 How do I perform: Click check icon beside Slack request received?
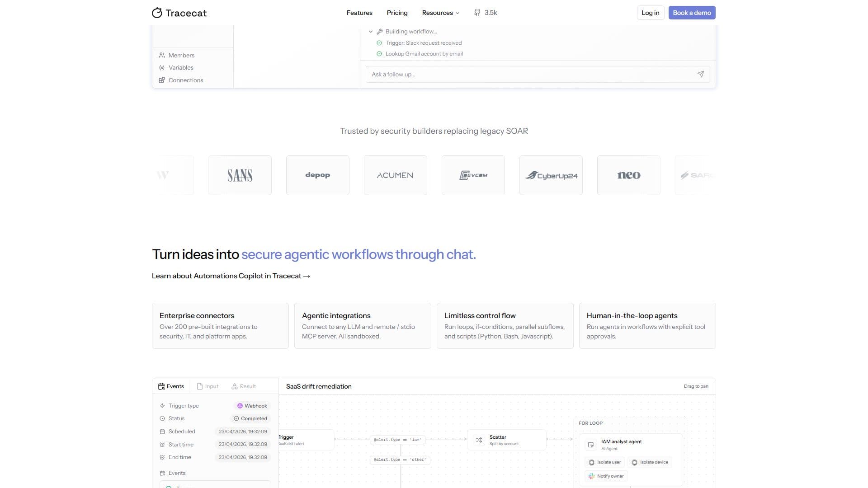coord(379,43)
